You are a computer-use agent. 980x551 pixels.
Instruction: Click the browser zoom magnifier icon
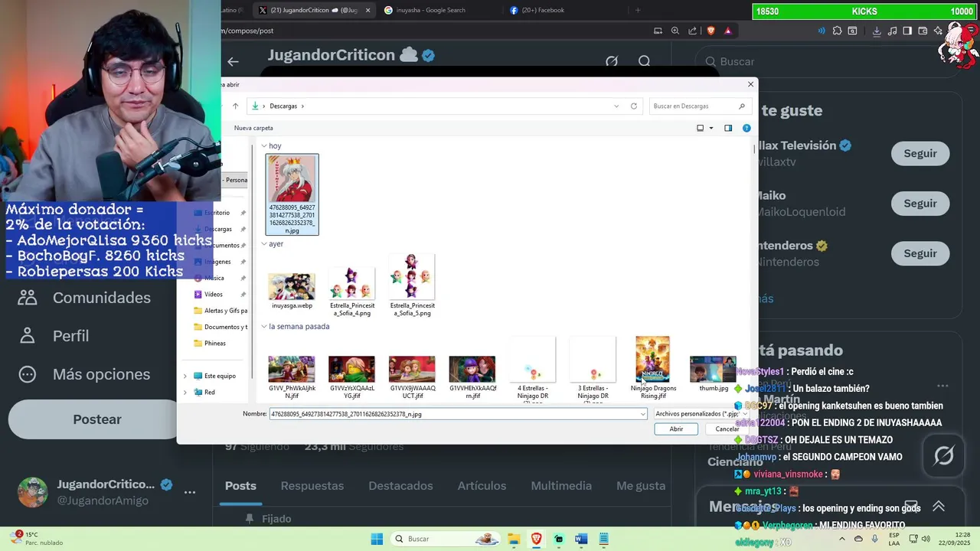point(675,31)
